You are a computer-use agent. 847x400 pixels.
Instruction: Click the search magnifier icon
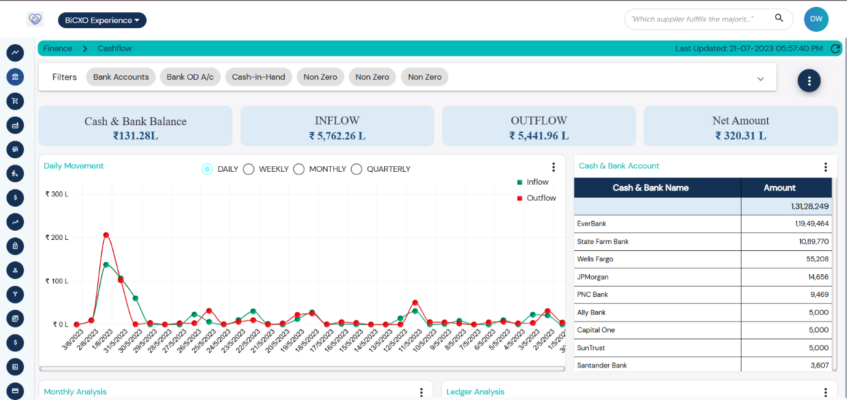coord(779,18)
